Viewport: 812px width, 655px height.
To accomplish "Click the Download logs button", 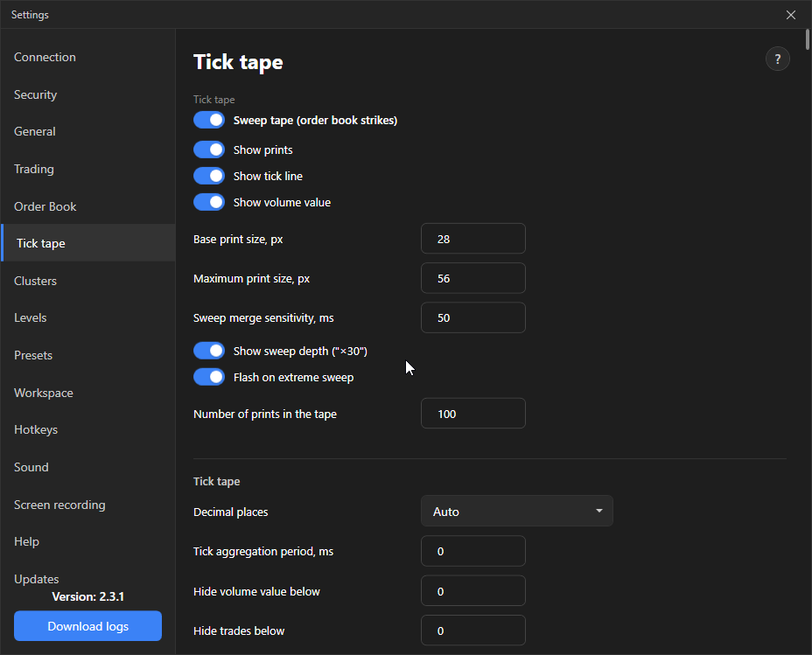I will pyautogui.click(x=88, y=626).
